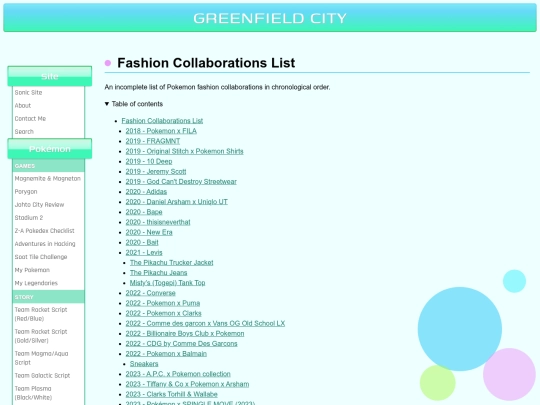Open Team Galactic Script link

point(42,375)
